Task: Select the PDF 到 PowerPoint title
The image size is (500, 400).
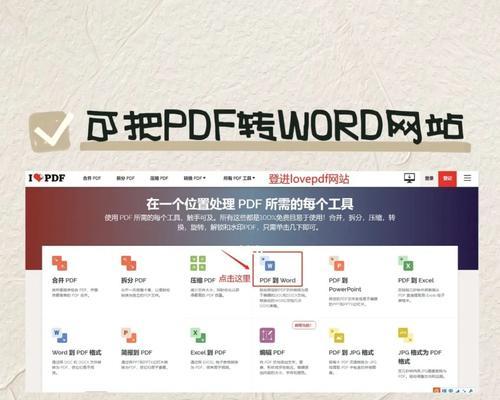Action: [x=345, y=285]
